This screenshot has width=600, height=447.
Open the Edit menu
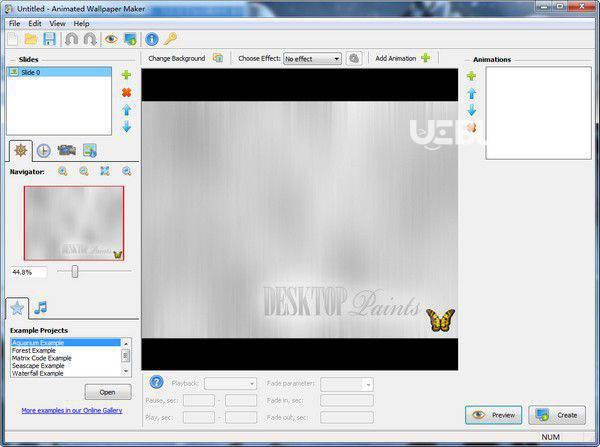point(35,23)
